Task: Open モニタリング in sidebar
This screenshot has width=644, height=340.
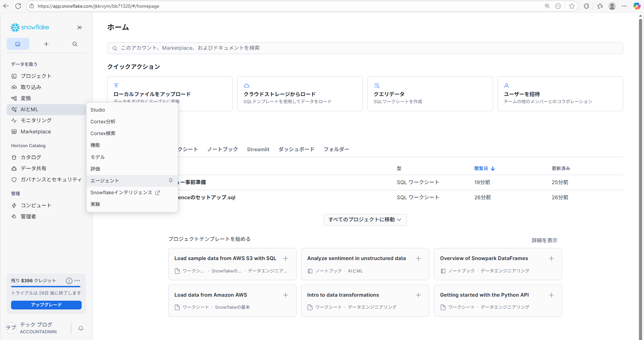Action: coord(46,120)
